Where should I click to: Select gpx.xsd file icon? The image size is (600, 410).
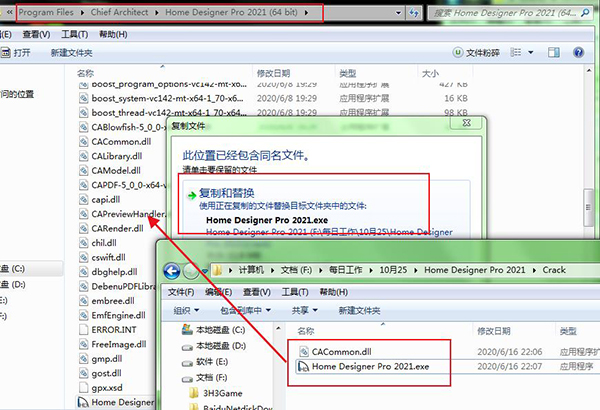pos(83,387)
